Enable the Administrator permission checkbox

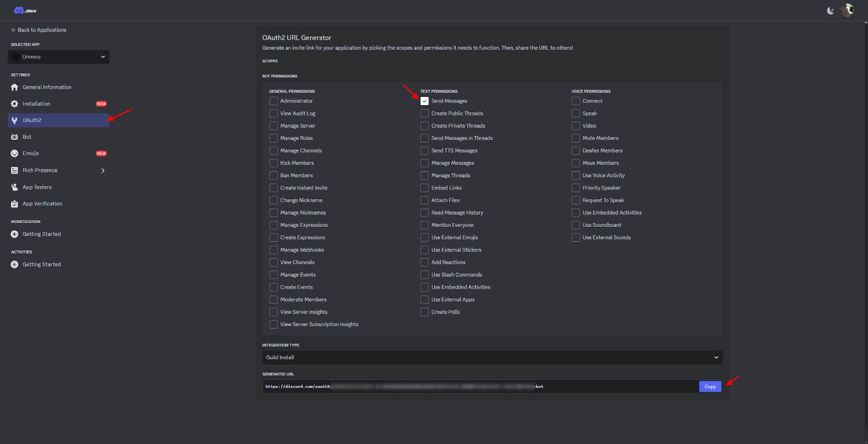pyautogui.click(x=273, y=101)
